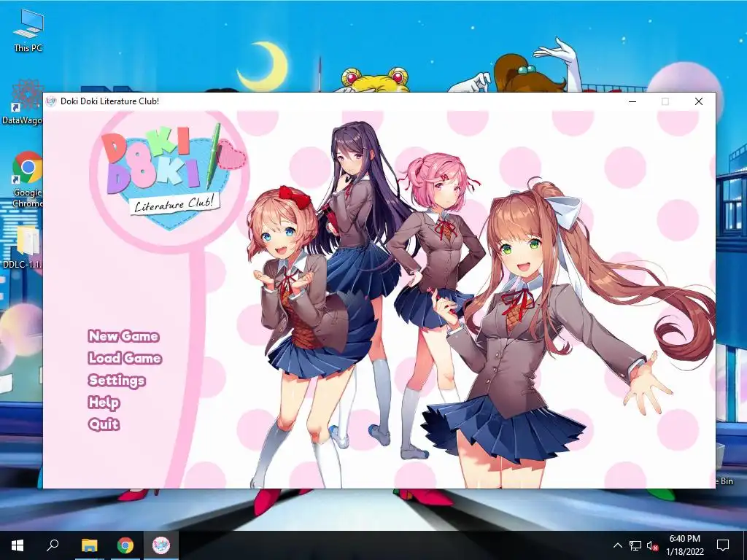Click Doki Doki taskbar app icon
Image resolution: width=747 pixels, height=560 pixels.
(x=161, y=545)
